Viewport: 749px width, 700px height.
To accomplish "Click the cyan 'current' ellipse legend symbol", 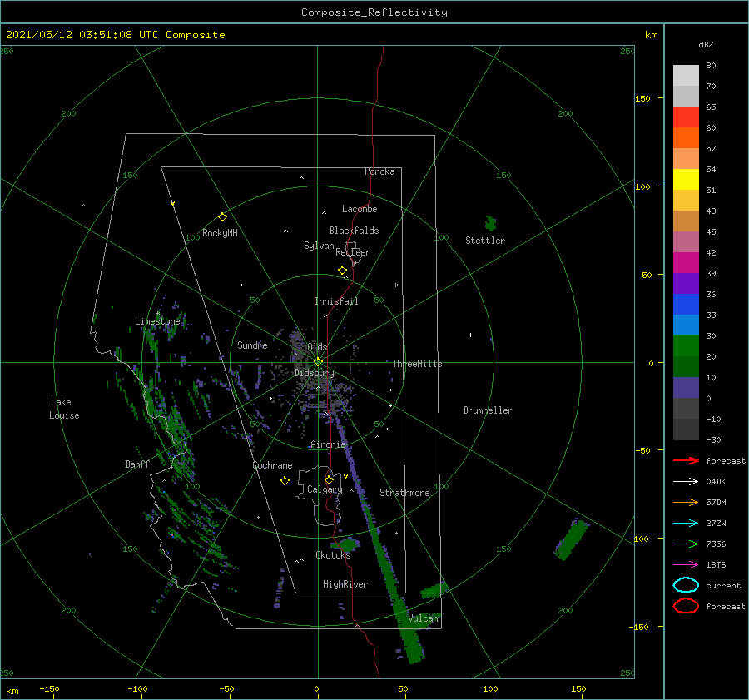I will click(x=686, y=585).
